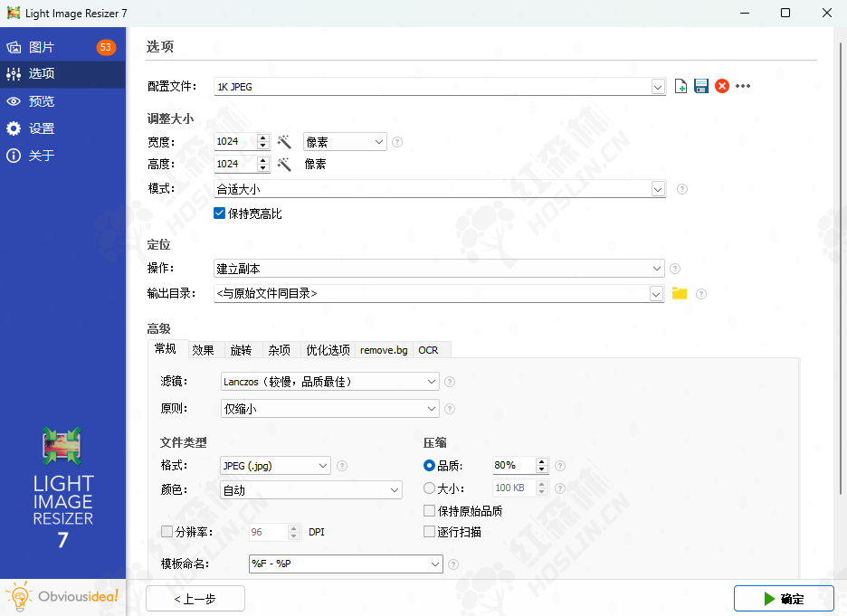Image resolution: width=847 pixels, height=616 pixels.
Task: Enable the 保持宽高比 checkbox
Action: [x=219, y=213]
